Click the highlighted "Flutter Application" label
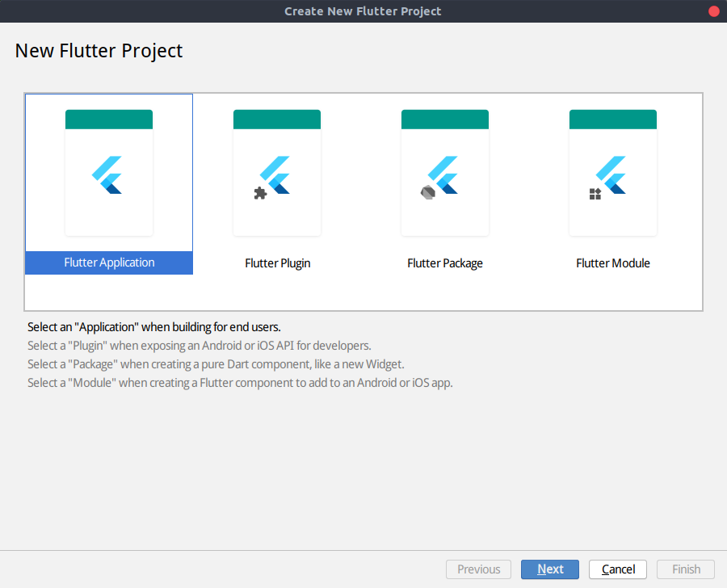727x588 pixels. [x=109, y=262]
